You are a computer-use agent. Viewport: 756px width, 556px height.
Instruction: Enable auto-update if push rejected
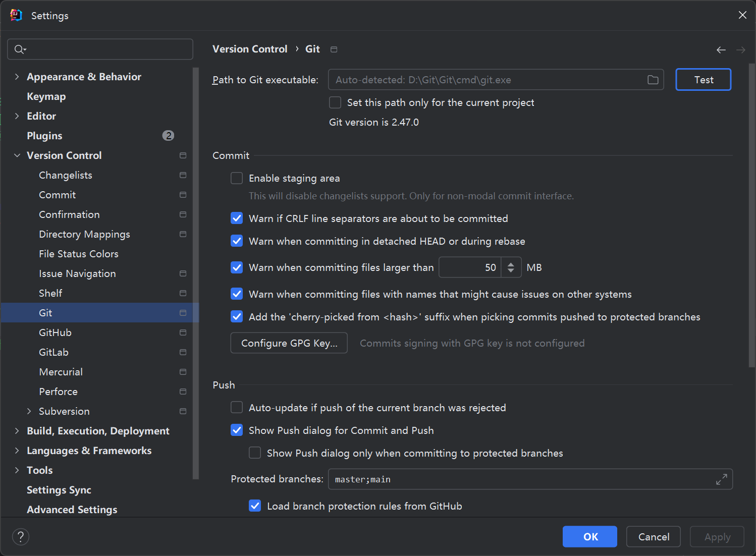[x=237, y=408]
